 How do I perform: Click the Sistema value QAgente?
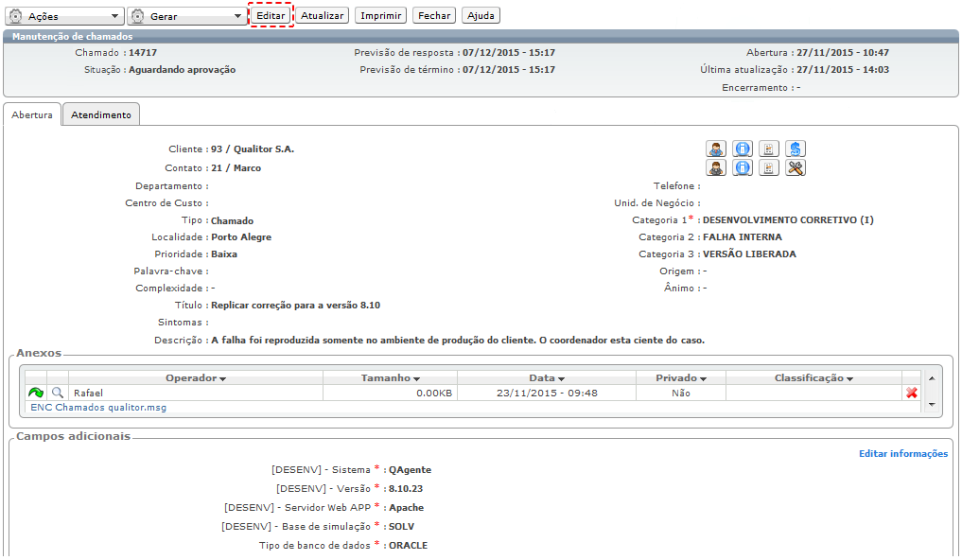tap(410, 470)
